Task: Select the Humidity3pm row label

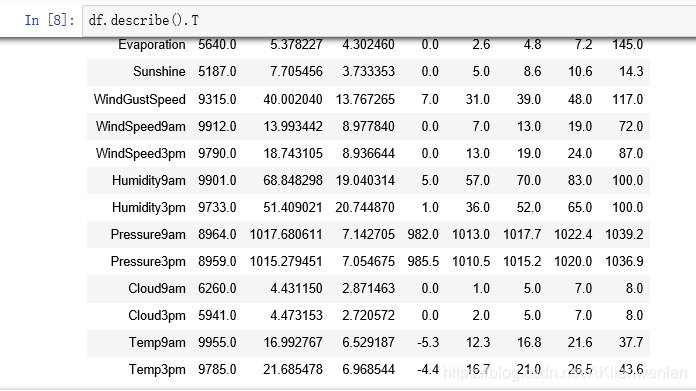Action: point(149,208)
